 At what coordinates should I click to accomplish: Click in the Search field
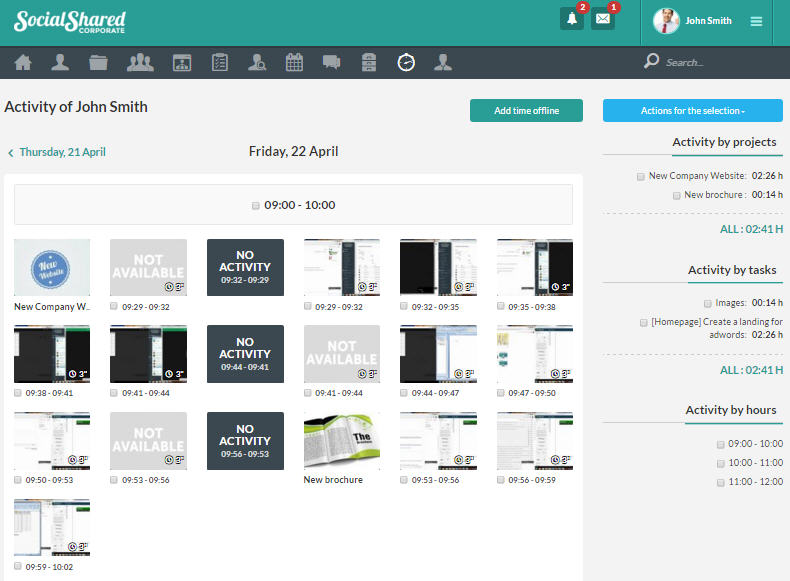point(700,63)
